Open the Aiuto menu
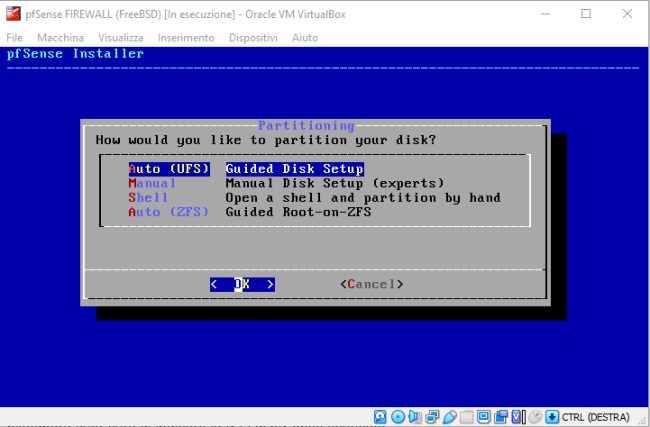The width and height of the screenshot is (650, 427). point(305,38)
